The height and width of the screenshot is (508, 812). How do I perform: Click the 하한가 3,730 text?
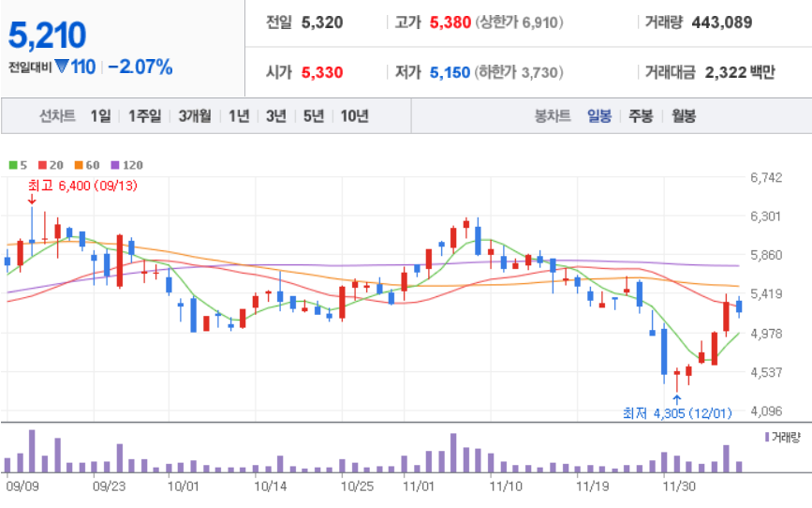click(x=519, y=72)
